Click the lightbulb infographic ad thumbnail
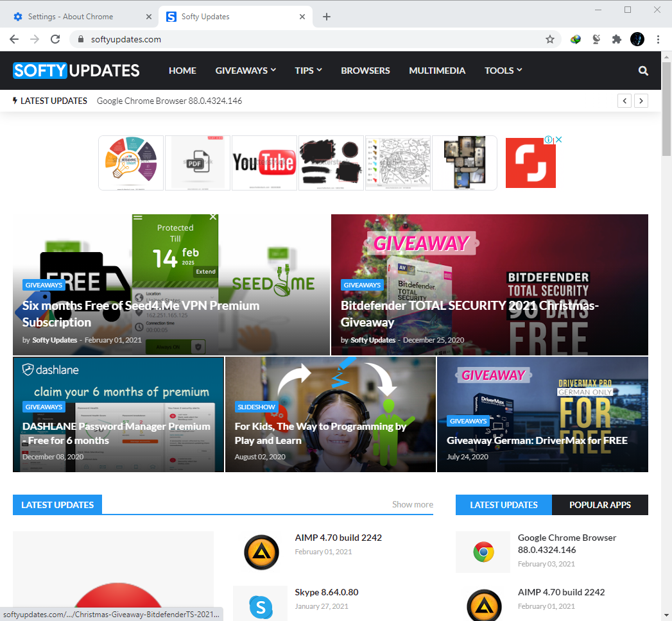Viewport: 672px width, 621px height. click(x=131, y=163)
